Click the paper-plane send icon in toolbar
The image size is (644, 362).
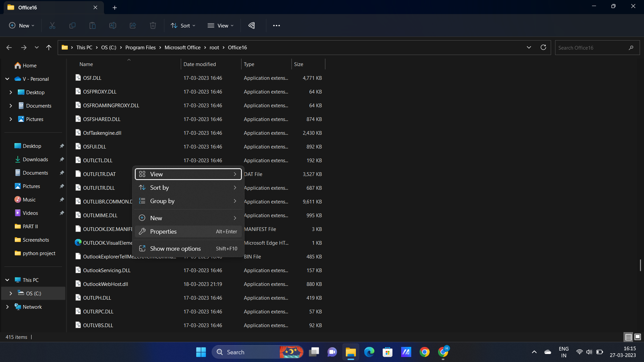pyautogui.click(x=252, y=25)
